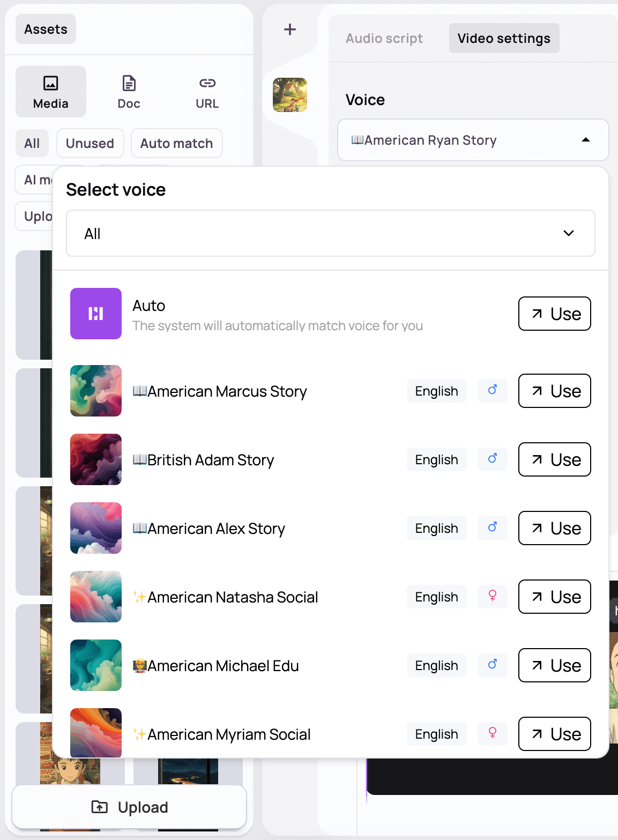Image resolution: width=618 pixels, height=840 pixels.
Task: Click male gender icon for American Marcus Story
Action: click(493, 391)
